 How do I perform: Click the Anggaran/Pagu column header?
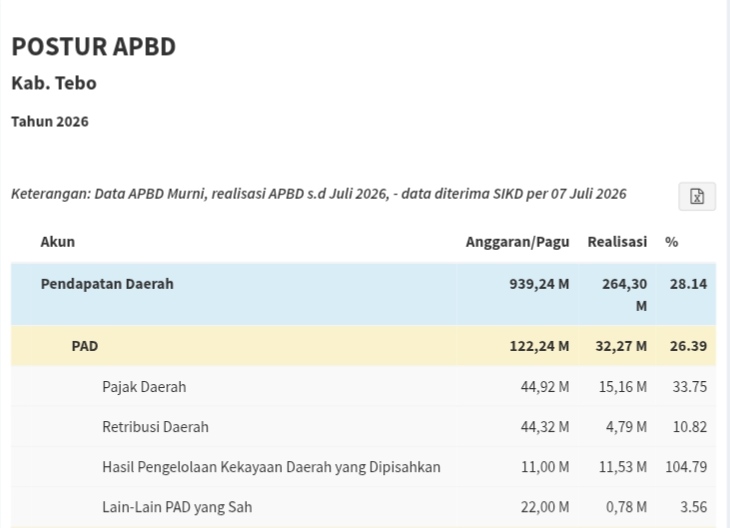(518, 242)
